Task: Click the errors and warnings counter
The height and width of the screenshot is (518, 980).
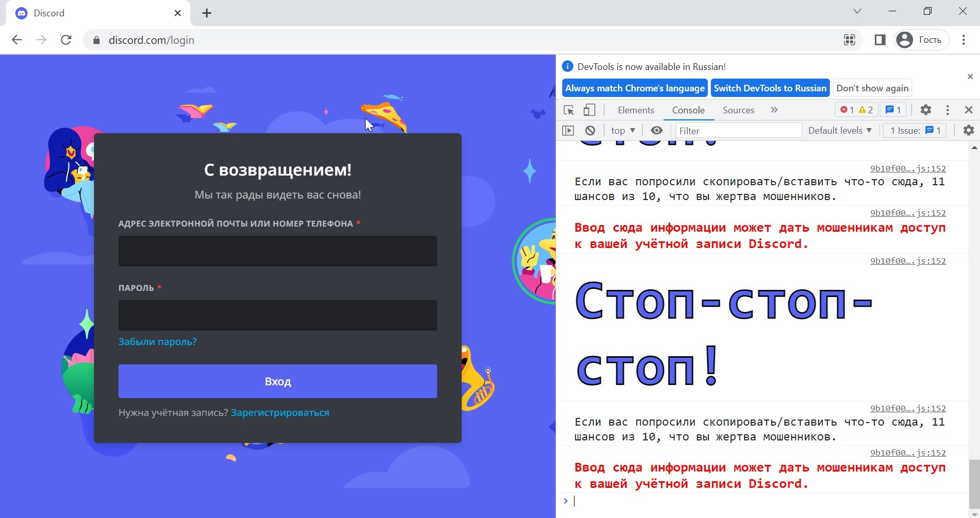Action: coord(856,110)
